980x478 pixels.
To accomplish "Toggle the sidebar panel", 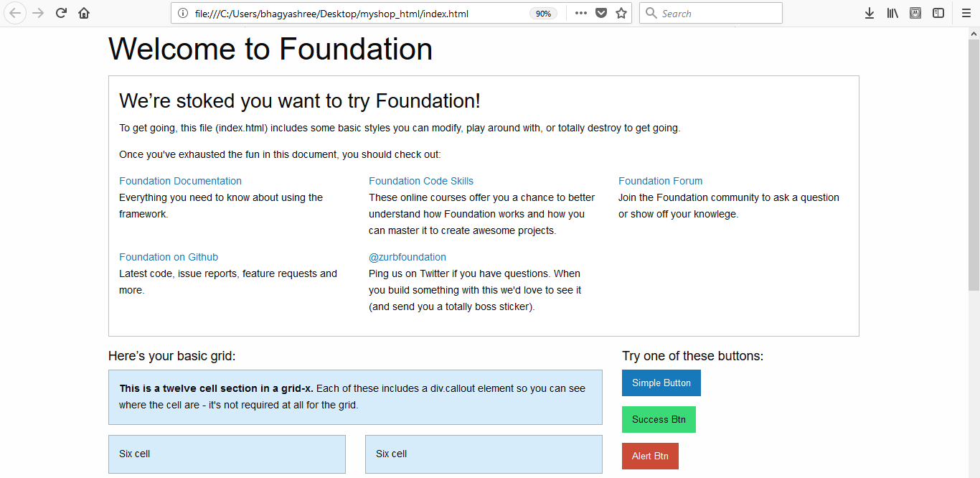I will 938,13.
